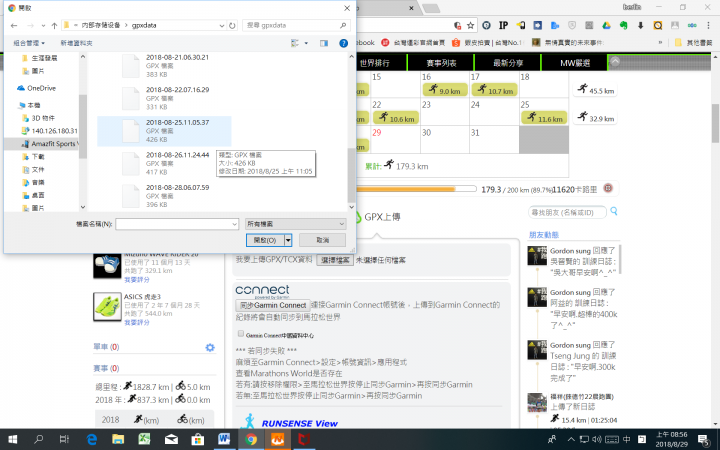Viewport: 720px width, 450px height.
Task: Open the MW嚴選 navigation tab
Action: [x=575, y=63]
